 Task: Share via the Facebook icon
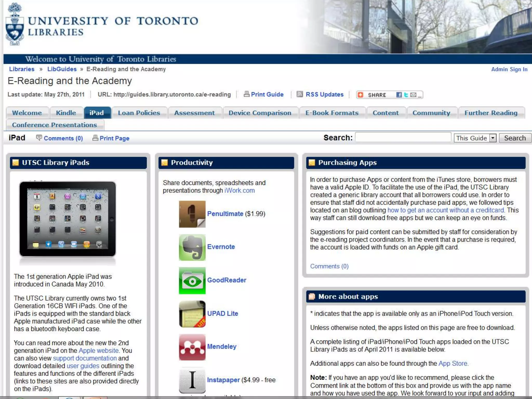coord(399,95)
